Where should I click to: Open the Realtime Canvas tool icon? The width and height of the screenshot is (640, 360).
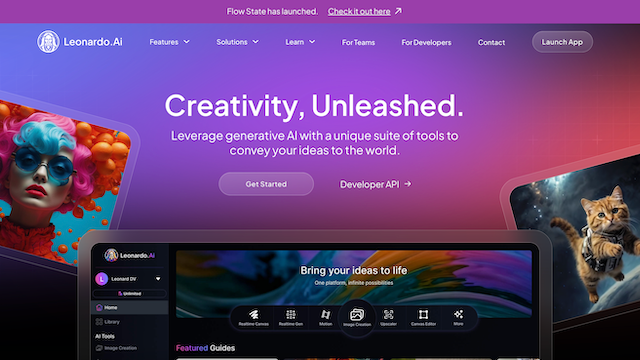(253, 314)
